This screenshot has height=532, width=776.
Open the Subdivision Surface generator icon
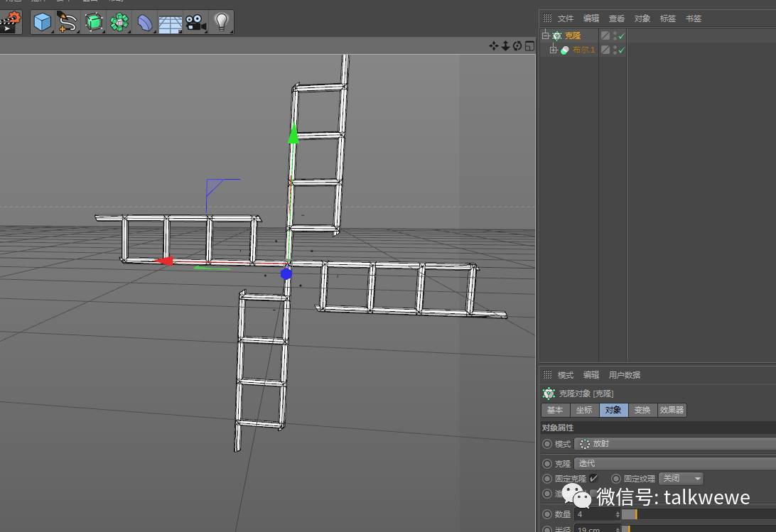coord(94,22)
